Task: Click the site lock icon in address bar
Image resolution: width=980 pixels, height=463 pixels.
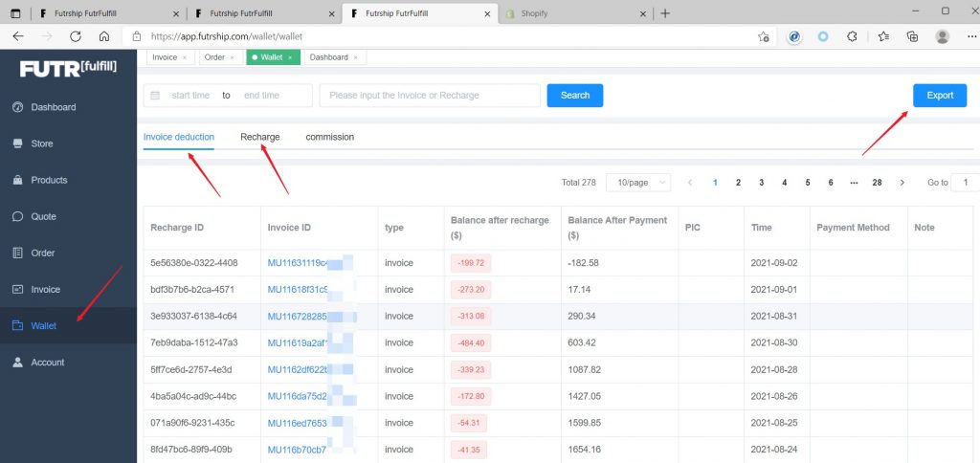Action: click(136, 36)
